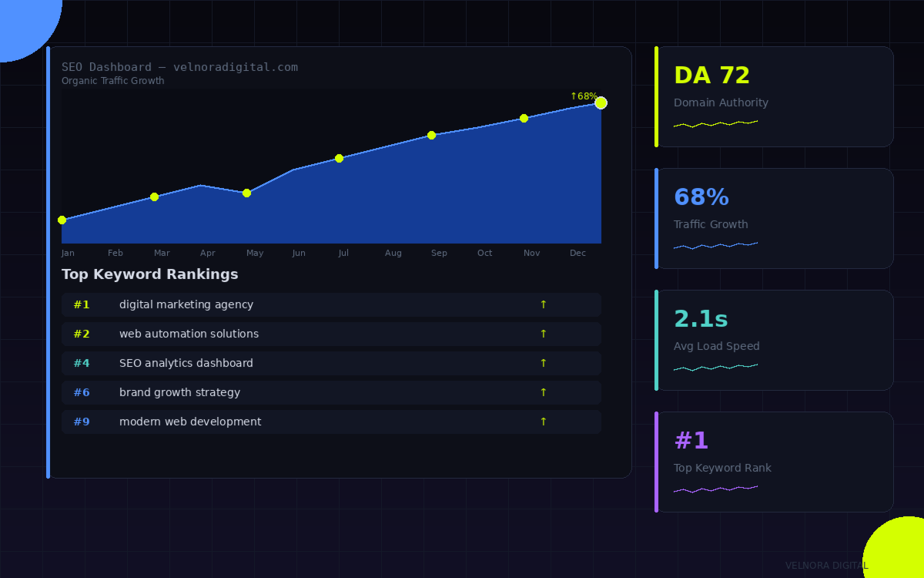Image resolution: width=924 pixels, height=578 pixels.
Task: Click the up arrow for SEO analytics dashboard
Action: click(x=543, y=363)
